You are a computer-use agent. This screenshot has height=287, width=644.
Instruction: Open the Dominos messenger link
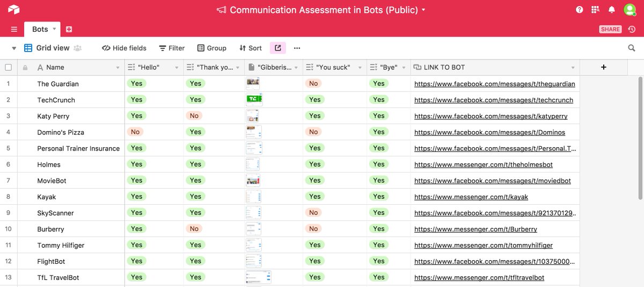click(489, 132)
